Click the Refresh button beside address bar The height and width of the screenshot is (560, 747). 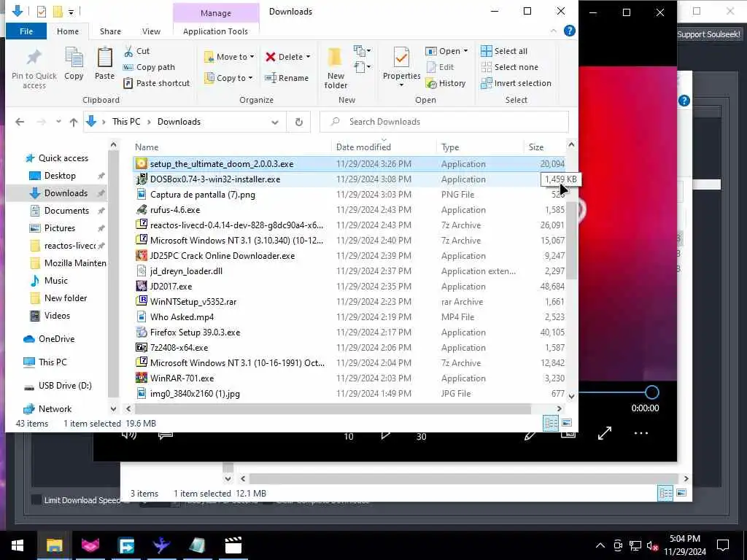(298, 122)
